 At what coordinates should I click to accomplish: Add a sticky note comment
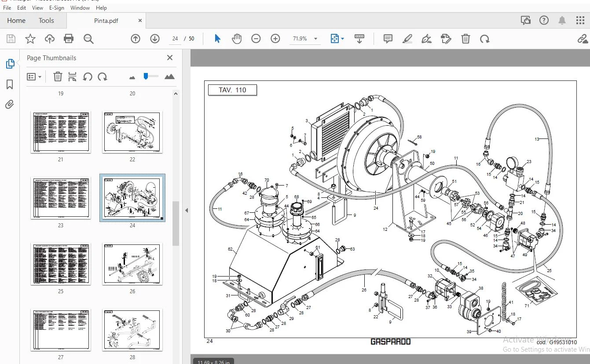coord(388,39)
